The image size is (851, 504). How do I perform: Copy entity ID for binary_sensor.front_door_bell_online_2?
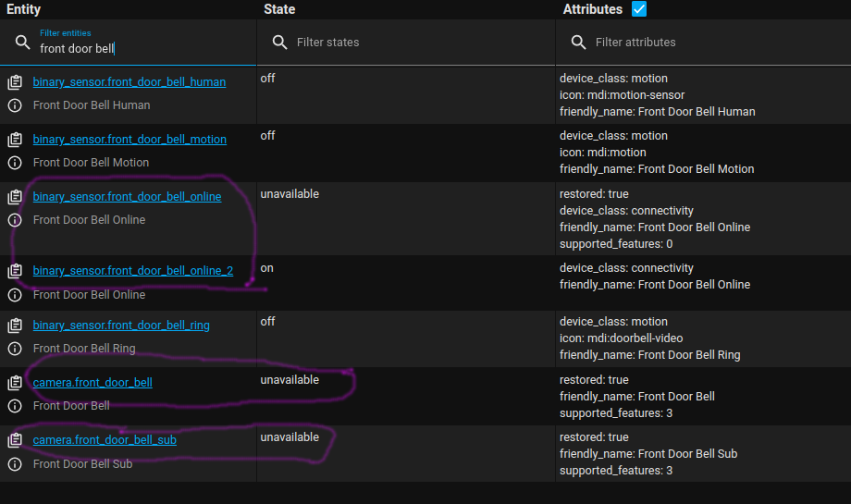click(15, 271)
